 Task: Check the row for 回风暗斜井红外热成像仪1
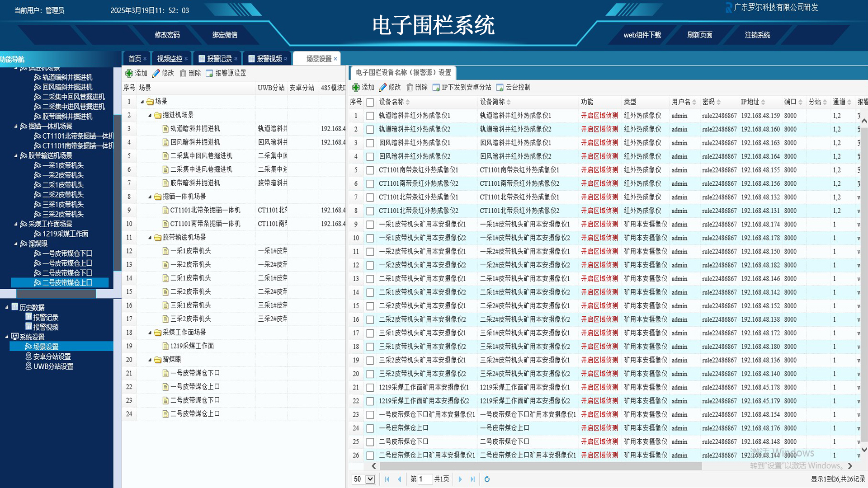[370, 143]
